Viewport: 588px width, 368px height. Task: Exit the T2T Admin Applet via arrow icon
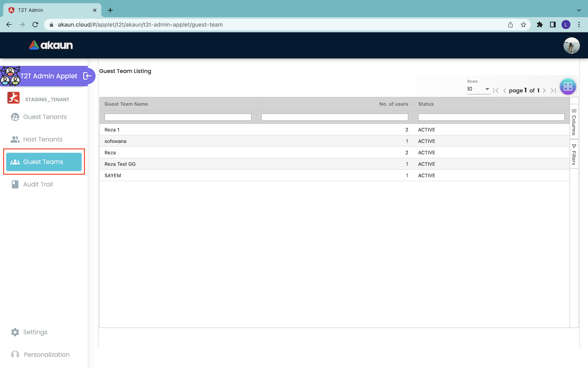pos(87,76)
